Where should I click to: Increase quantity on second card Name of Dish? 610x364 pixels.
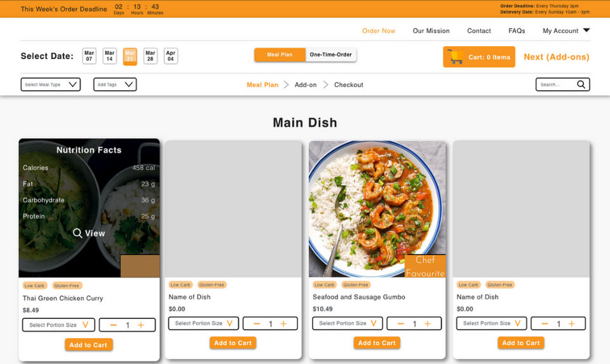(283, 323)
